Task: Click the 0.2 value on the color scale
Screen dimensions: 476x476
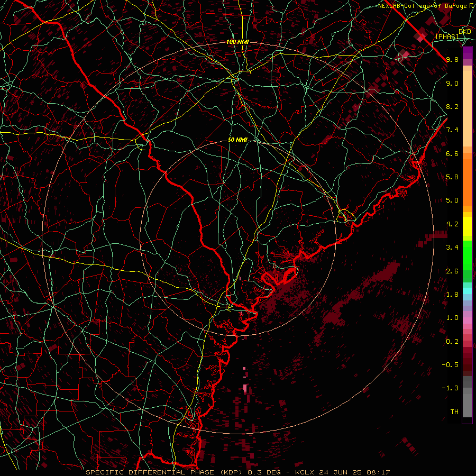Action: (452, 342)
